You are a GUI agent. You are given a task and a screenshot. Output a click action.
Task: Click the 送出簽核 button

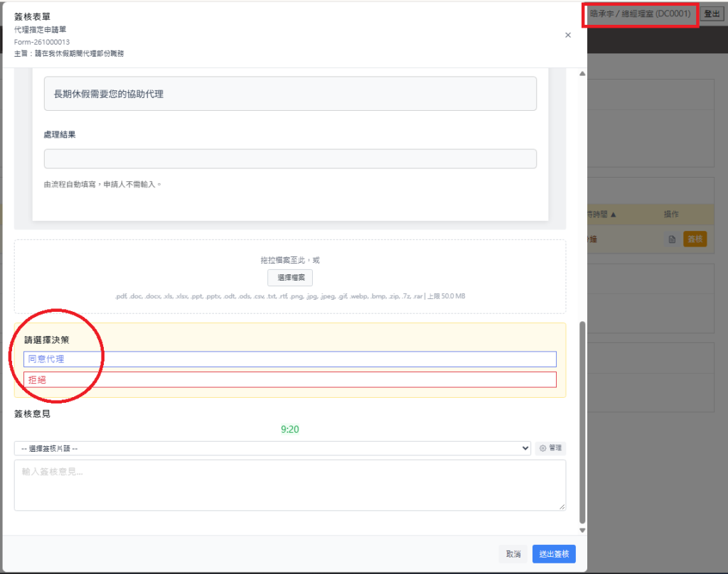tap(554, 554)
